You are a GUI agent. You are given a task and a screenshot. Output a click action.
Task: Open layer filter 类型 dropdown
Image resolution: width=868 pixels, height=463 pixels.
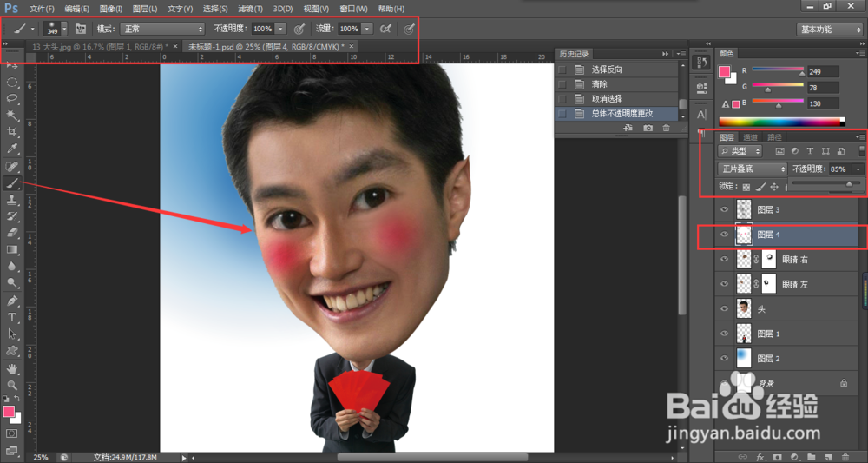pos(740,151)
